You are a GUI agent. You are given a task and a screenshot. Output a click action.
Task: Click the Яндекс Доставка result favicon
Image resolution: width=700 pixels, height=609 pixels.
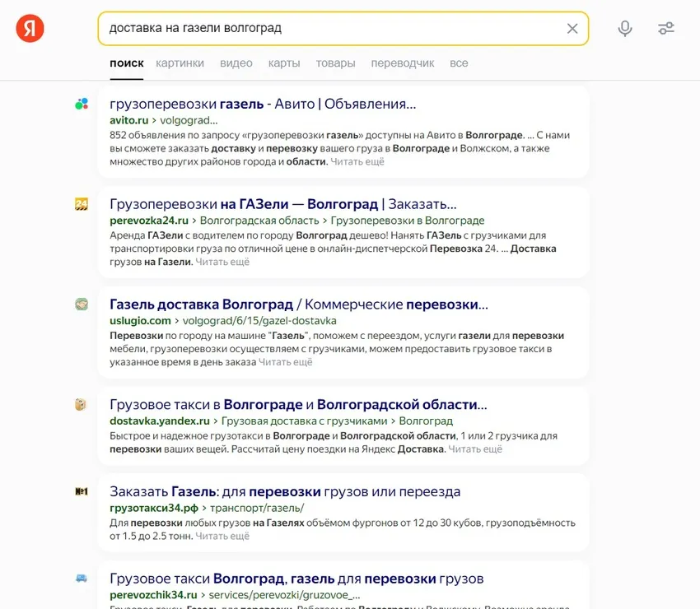pyautogui.click(x=82, y=404)
